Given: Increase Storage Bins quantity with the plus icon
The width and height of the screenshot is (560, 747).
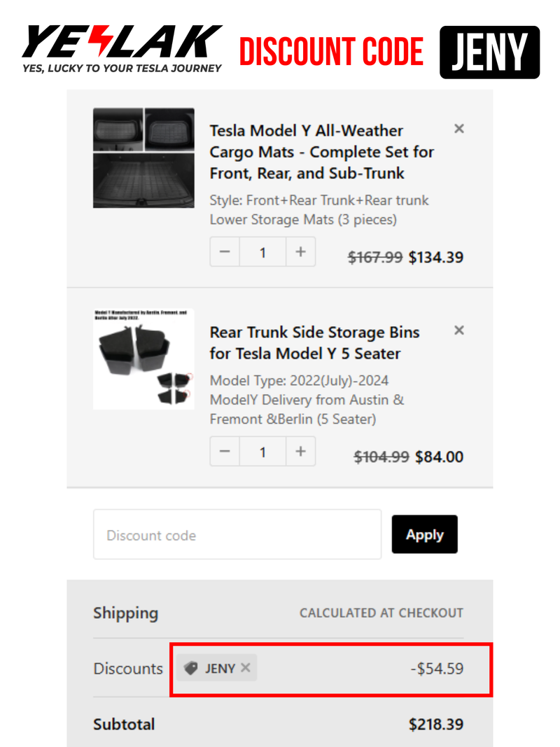Looking at the screenshot, I should [301, 452].
